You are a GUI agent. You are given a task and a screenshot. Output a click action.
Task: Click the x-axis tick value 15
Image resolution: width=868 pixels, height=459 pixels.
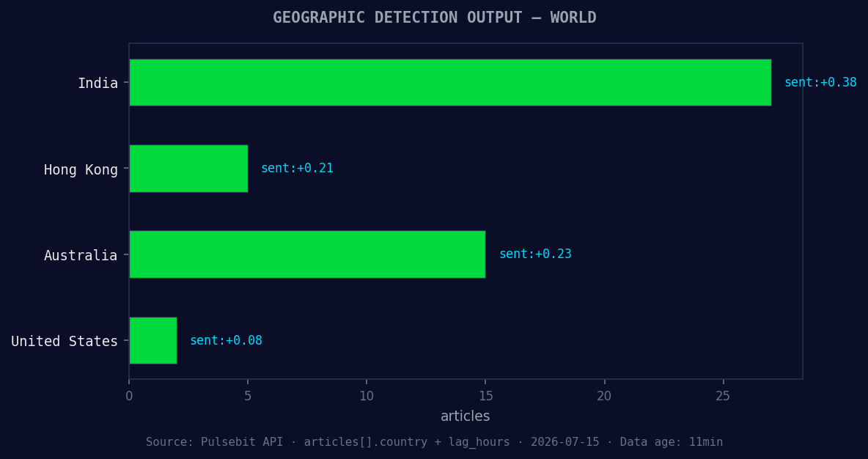click(485, 396)
